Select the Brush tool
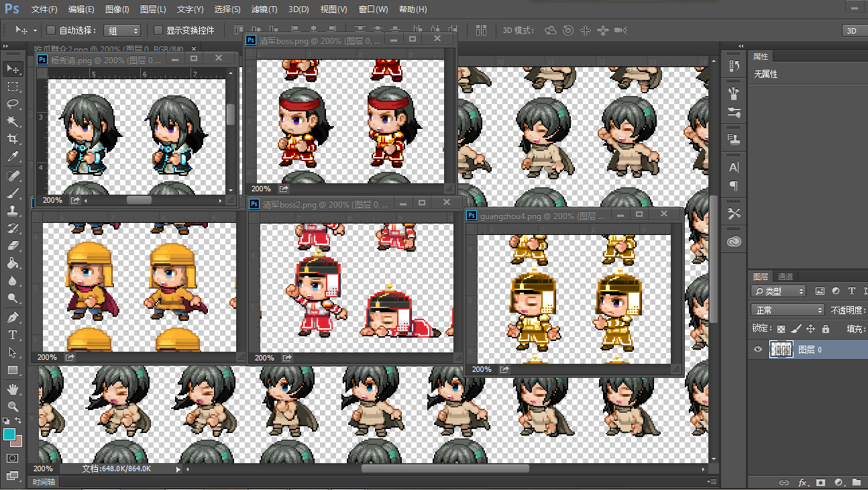The width and height of the screenshot is (868, 490). [x=13, y=193]
